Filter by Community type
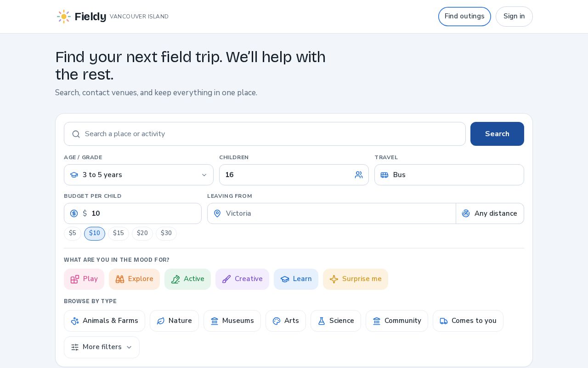Image resolution: width=588 pixels, height=368 pixels. pyautogui.click(x=397, y=321)
